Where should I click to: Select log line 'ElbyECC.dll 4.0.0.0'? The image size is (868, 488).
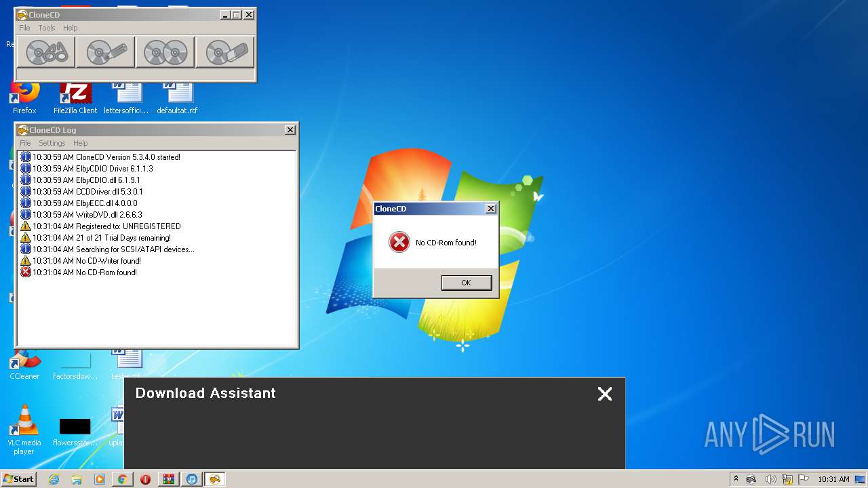[79, 203]
